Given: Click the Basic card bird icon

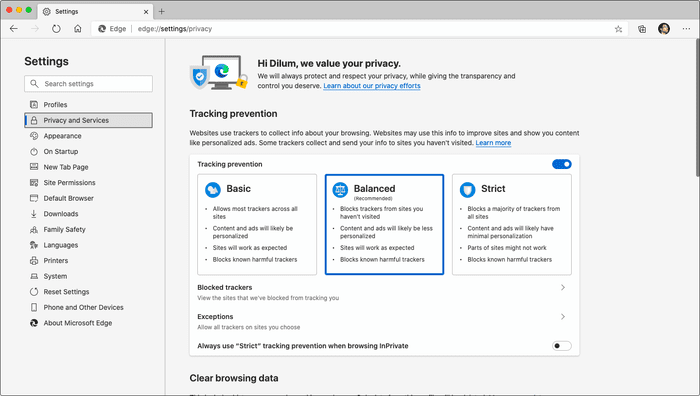Looking at the screenshot, I should point(213,190).
